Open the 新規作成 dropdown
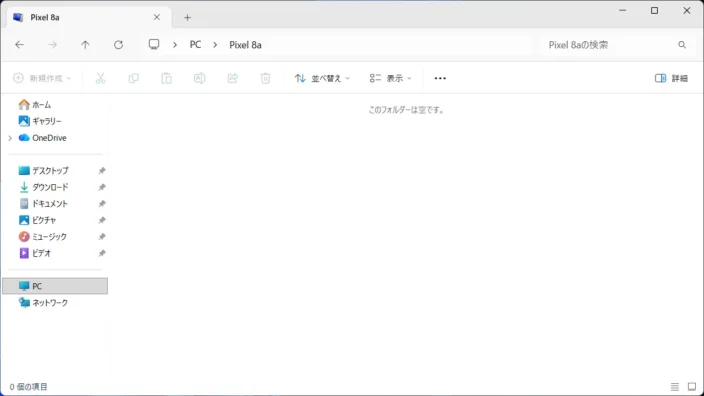The height and width of the screenshot is (396, 704). (x=42, y=78)
